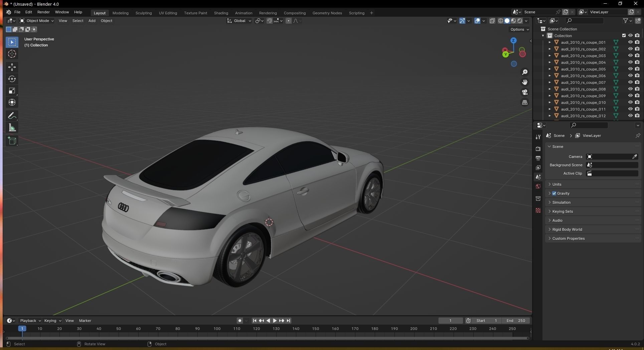Click the Z axis on navigation gizmo
The height and width of the screenshot is (350, 644).
(x=513, y=40)
